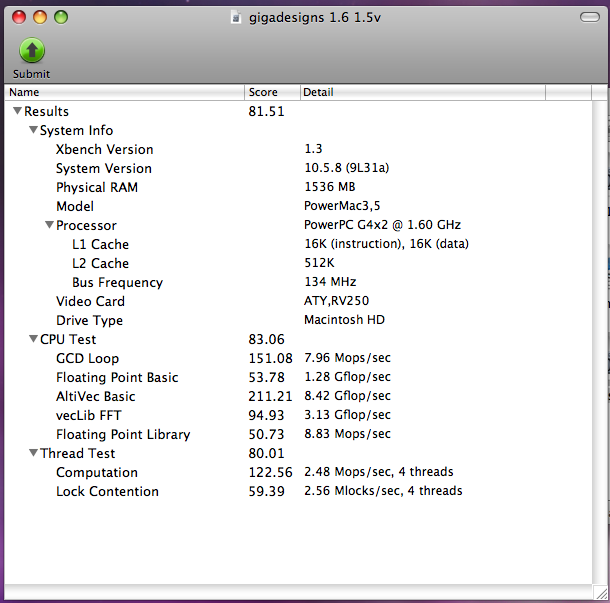Sort by the Score column header
Screen dimensions: 610x603
pyautogui.click(x=272, y=92)
